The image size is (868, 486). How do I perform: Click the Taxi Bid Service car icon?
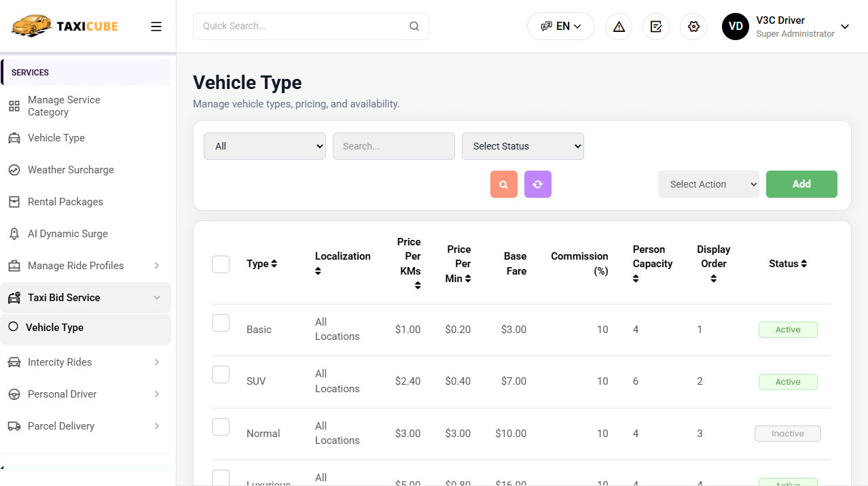pos(14,298)
